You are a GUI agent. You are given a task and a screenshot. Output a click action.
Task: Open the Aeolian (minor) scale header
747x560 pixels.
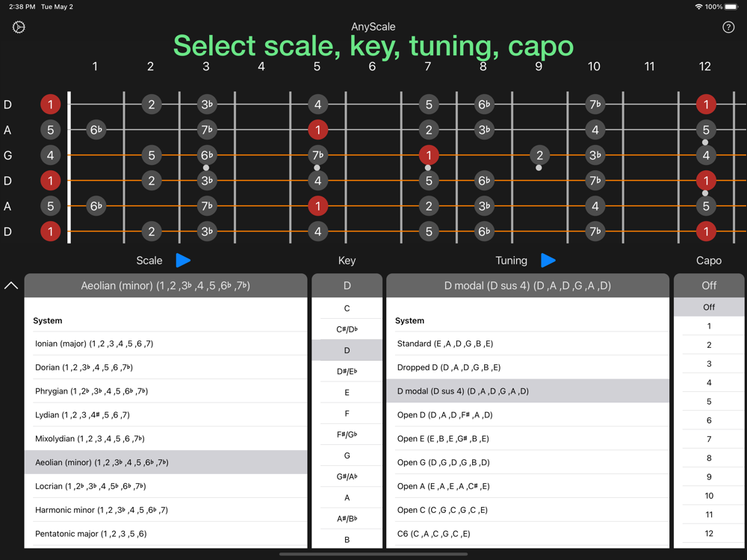click(165, 285)
